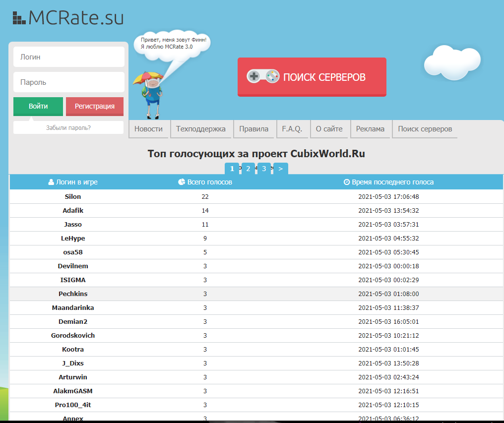Go to the Реклама menu item
504x423 pixels.
point(370,129)
